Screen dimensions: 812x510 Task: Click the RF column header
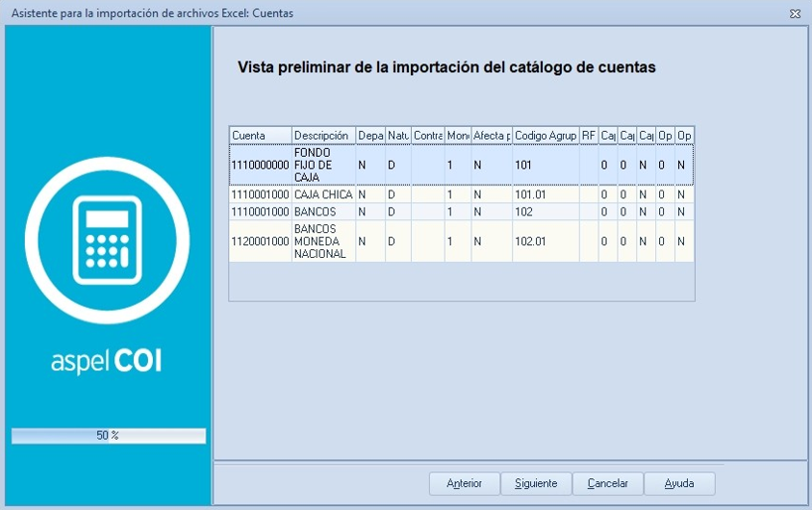coord(589,136)
